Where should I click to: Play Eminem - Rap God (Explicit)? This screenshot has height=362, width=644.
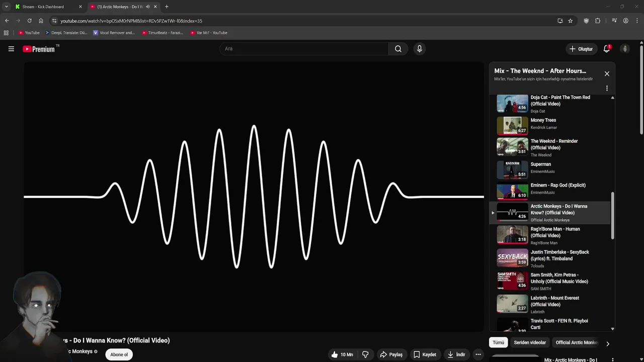tap(550, 192)
